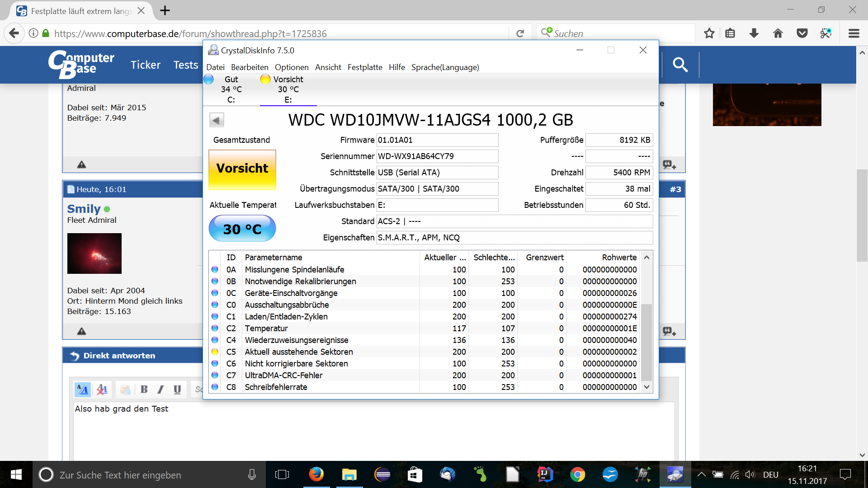This screenshot has height=488, width=868.
Task: Click the Tests navigation link
Action: pos(186,65)
